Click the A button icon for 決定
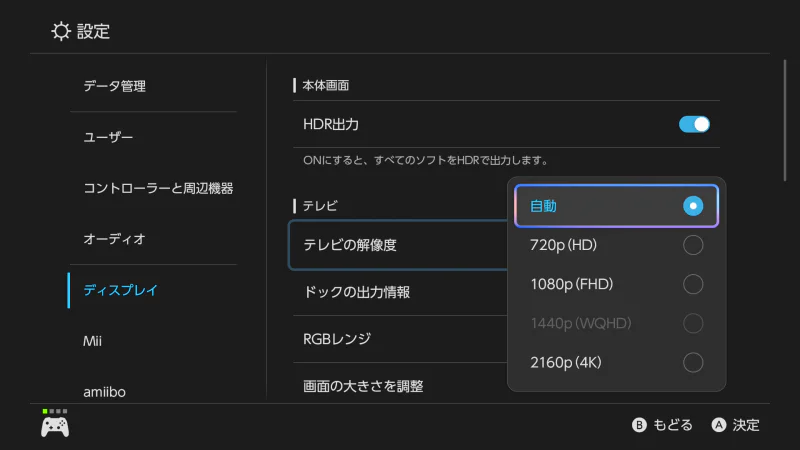The height and width of the screenshot is (450, 800). point(718,425)
